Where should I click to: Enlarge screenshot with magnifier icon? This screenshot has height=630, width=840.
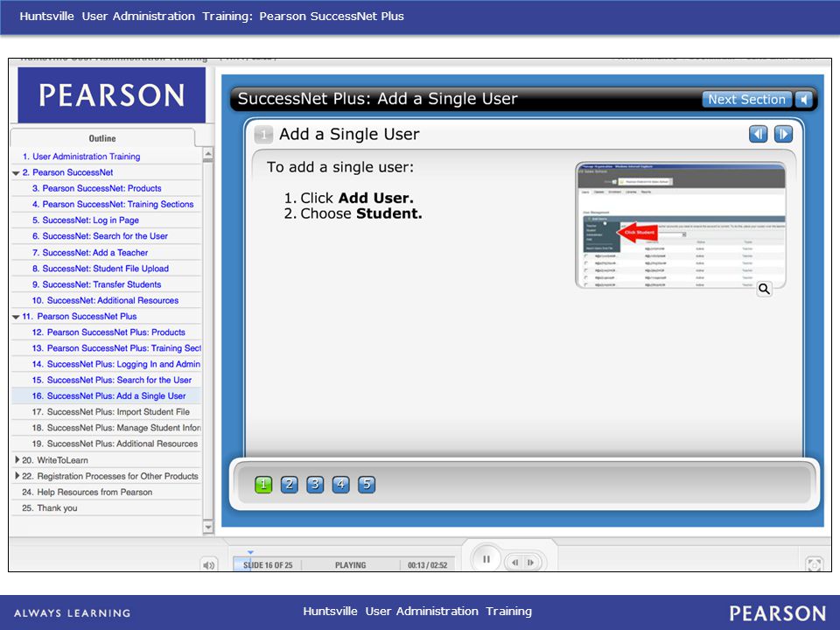coord(764,289)
